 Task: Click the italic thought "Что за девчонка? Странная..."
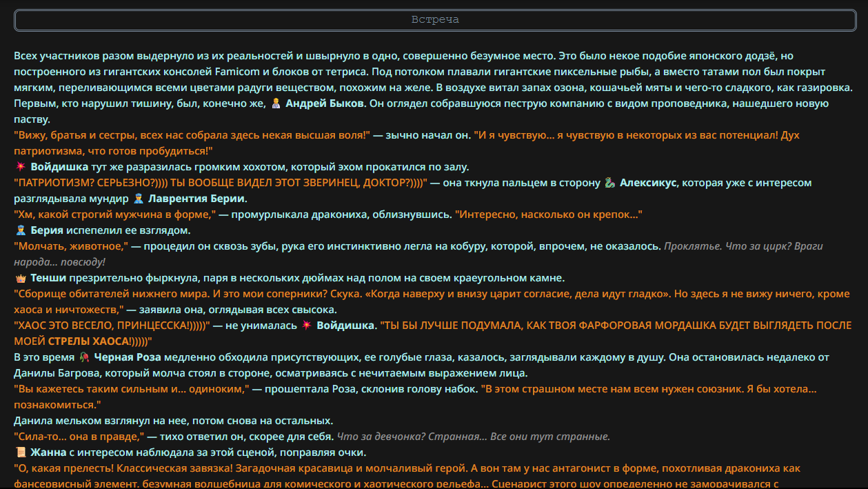pyautogui.click(x=473, y=437)
